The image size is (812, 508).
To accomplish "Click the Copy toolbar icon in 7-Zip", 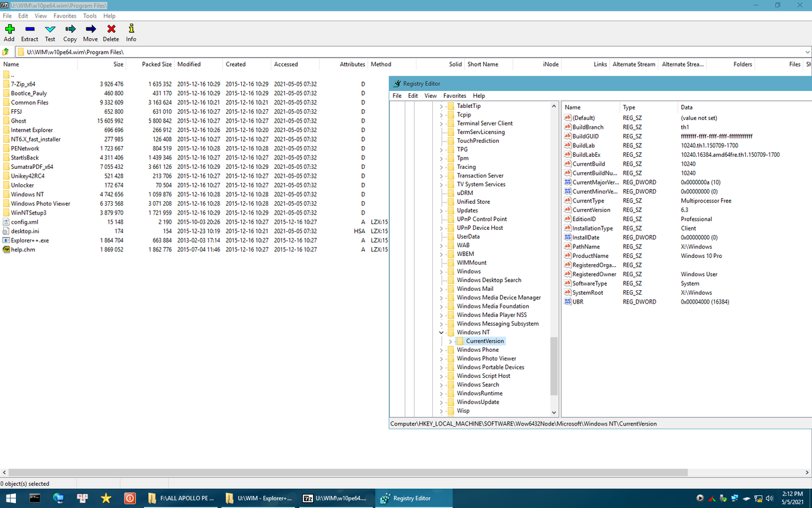I will click(x=70, y=29).
